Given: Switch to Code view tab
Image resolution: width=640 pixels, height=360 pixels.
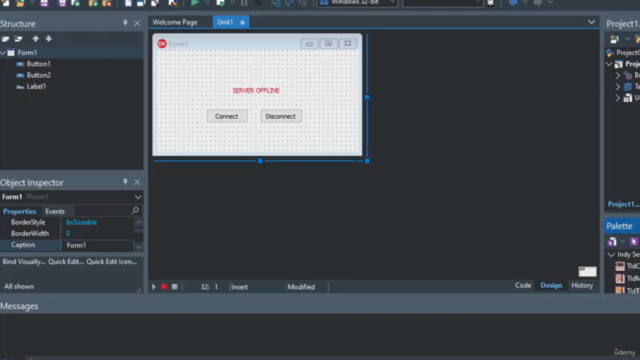Looking at the screenshot, I should pos(523,285).
